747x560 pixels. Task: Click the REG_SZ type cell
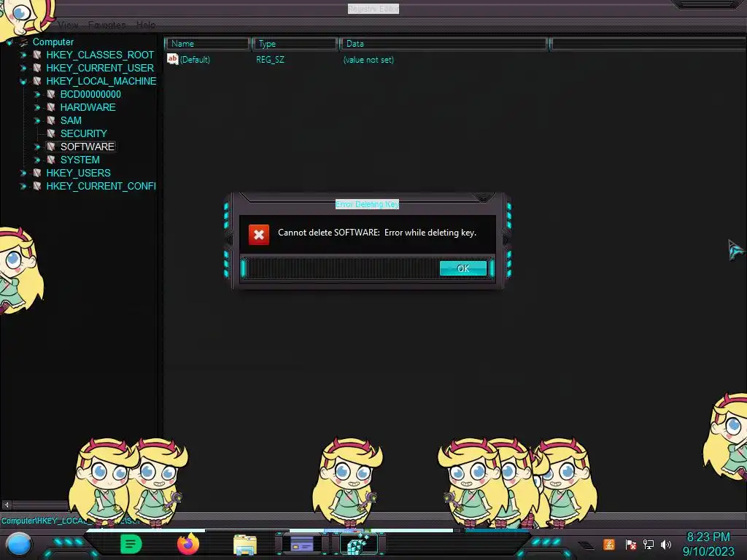[x=270, y=60]
